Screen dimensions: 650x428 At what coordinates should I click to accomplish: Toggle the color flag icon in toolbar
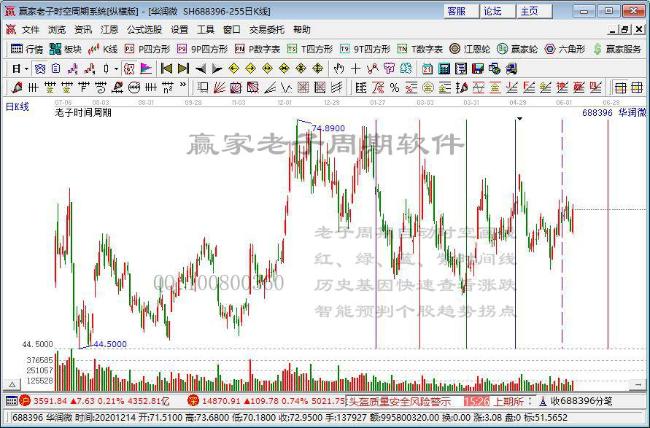pos(146,68)
